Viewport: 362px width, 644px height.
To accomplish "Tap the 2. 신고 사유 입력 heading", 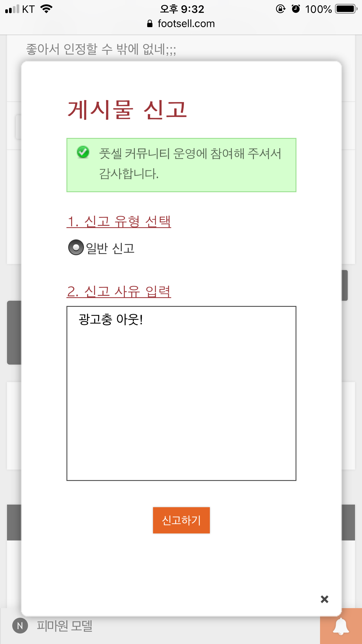I will [119, 291].
